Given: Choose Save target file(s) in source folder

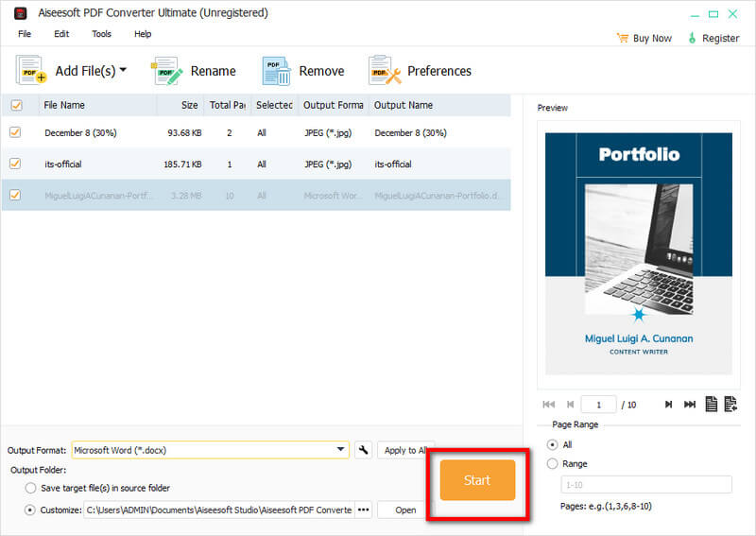Looking at the screenshot, I should [30, 488].
